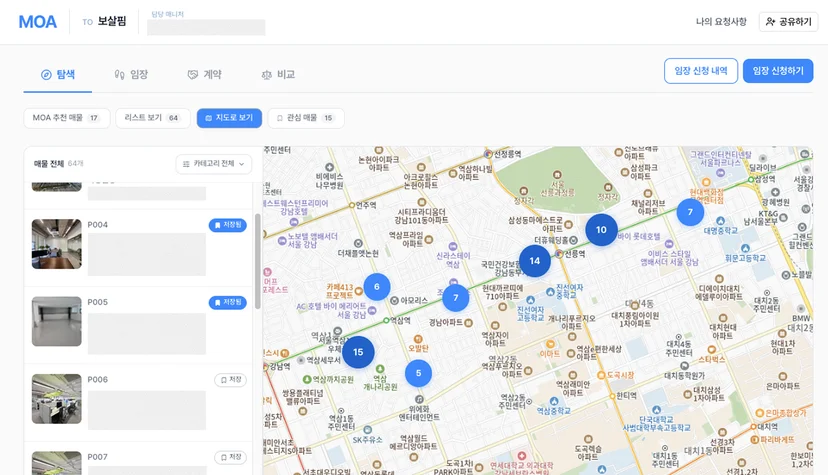Switch to the 임장 tab
The image size is (828, 475).
pos(131,74)
